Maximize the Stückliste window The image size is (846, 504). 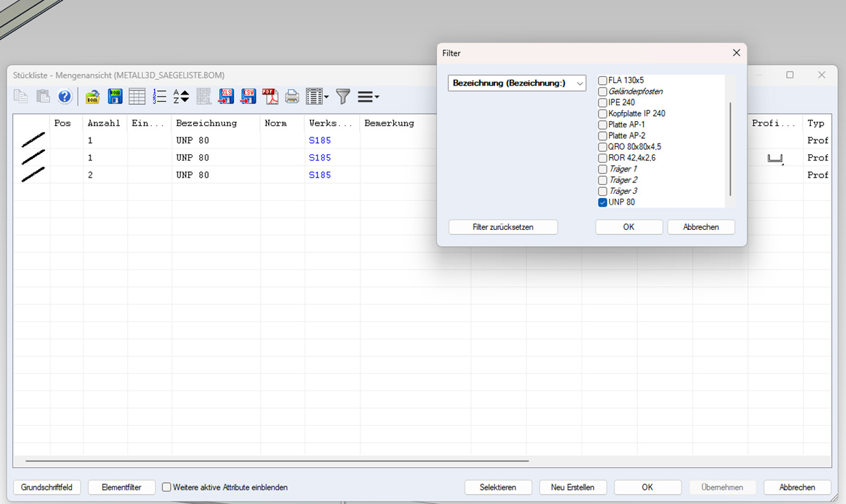pyautogui.click(x=790, y=75)
